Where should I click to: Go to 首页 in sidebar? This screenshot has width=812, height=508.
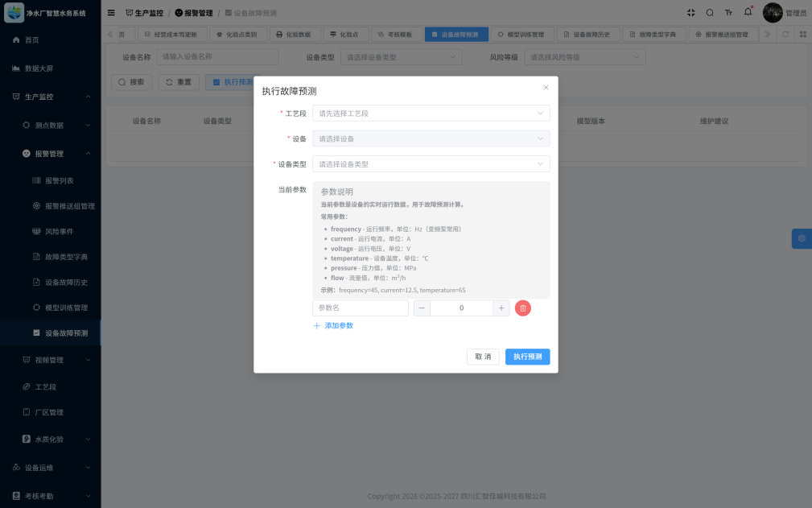point(50,40)
